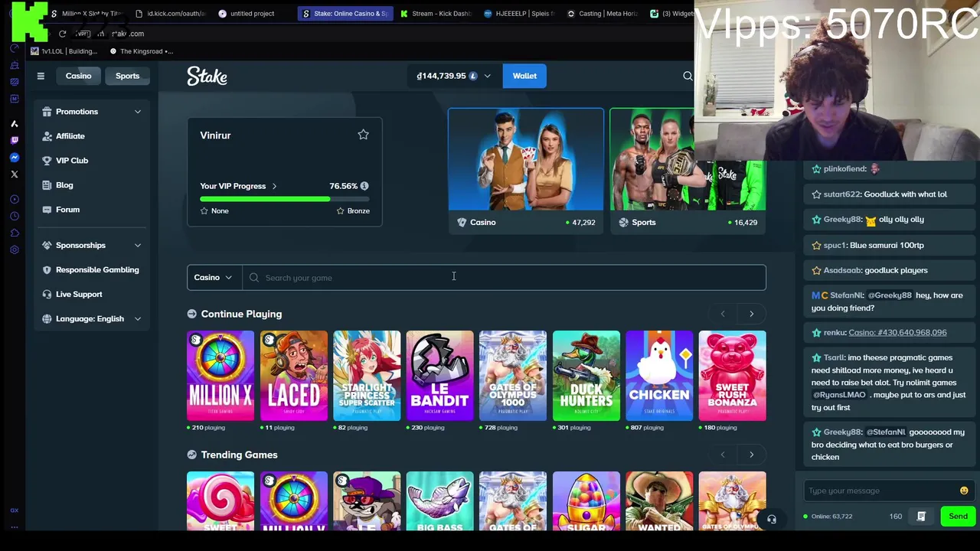980x551 pixels.
Task: Focus the Search your game field
Action: pyautogui.click(x=504, y=278)
